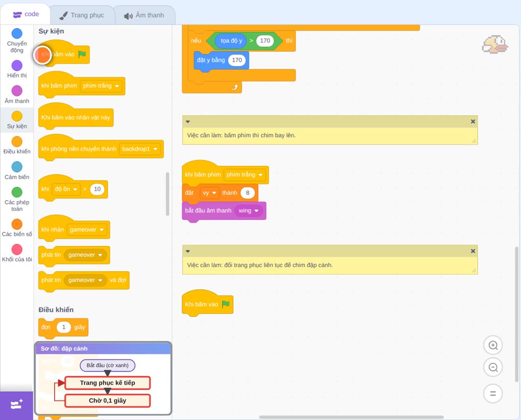The width and height of the screenshot is (521, 420).
Task: Close the 'đổi trang phục liên tục' comment
Action: pyautogui.click(x=473, y=251)
